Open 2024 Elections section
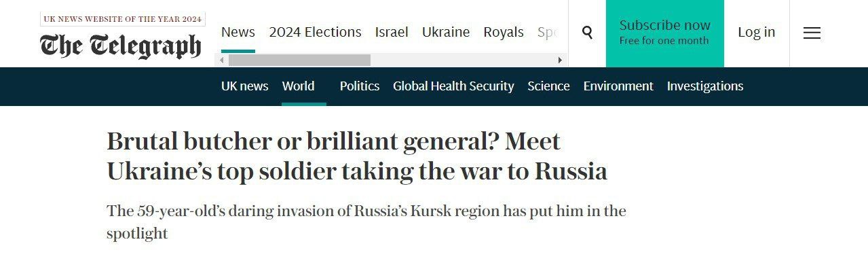This screenshot has width=868, height=263. coord(315,32)
